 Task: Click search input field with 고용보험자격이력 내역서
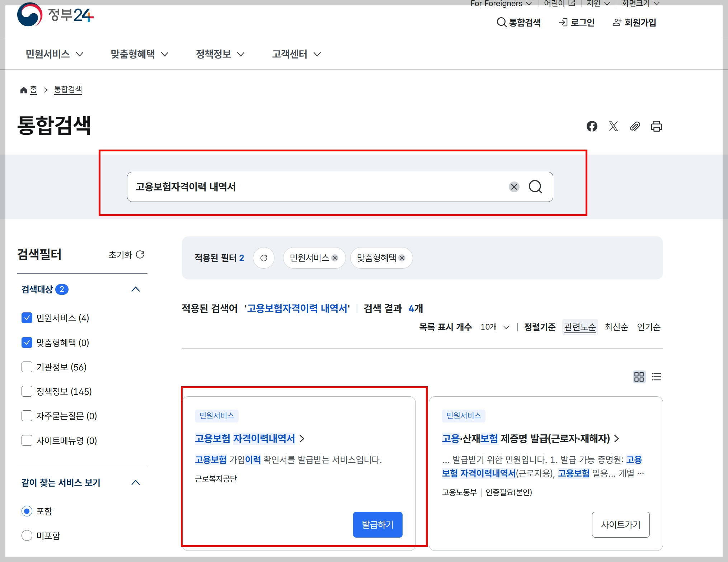[x=316, y=187]
